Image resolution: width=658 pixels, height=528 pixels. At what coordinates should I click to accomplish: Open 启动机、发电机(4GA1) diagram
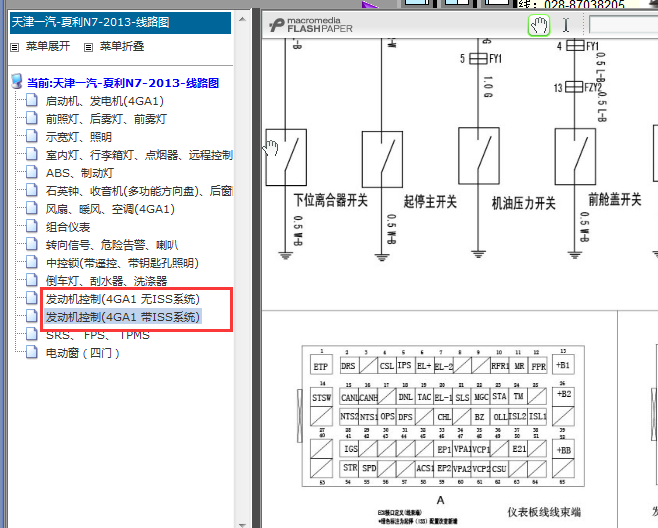coord(104,101)
